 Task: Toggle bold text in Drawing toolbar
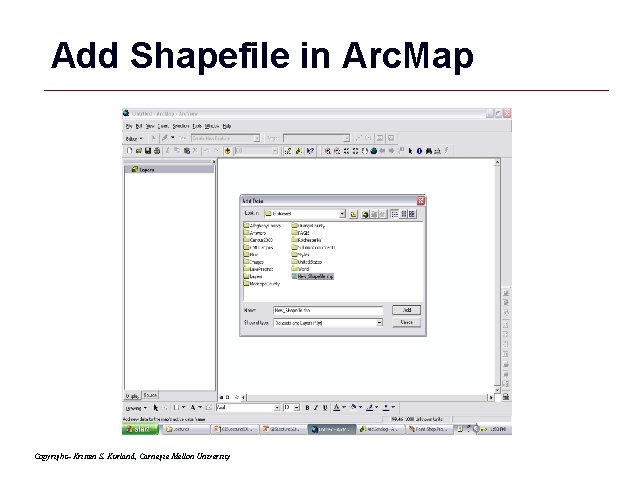[307, 407]
